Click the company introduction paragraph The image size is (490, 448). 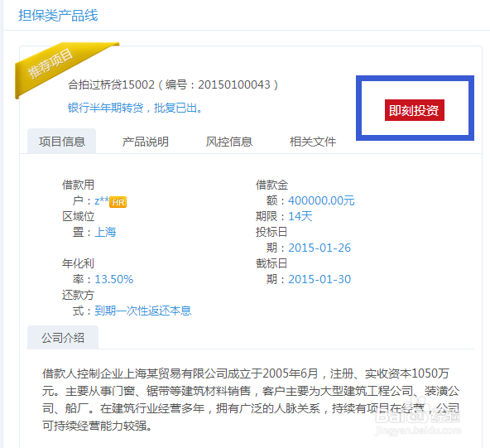(251, 399)
